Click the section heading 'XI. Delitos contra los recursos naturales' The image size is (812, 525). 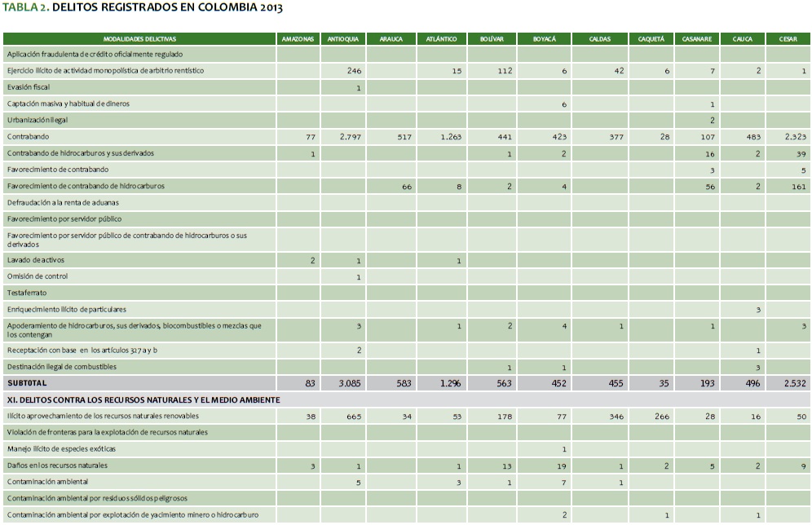click(143, 400)
